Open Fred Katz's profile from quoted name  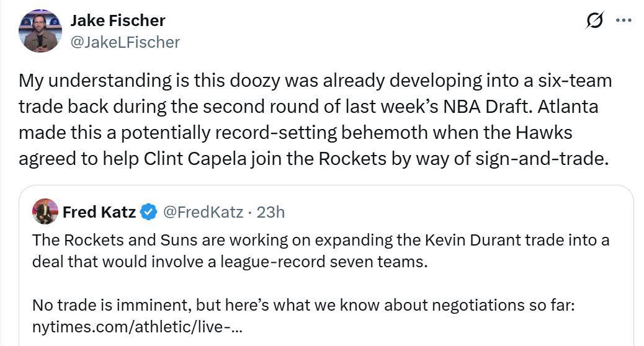tap(99, 212)
